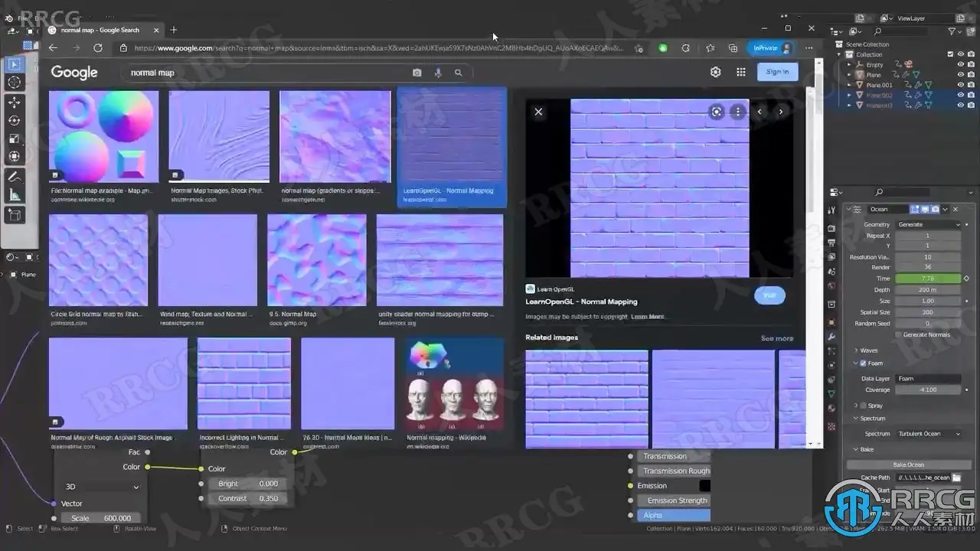Screen dimensions: 980x551
Task: Click the Emission color swatch
Action: pyautogui.click(x=704, y=486)
